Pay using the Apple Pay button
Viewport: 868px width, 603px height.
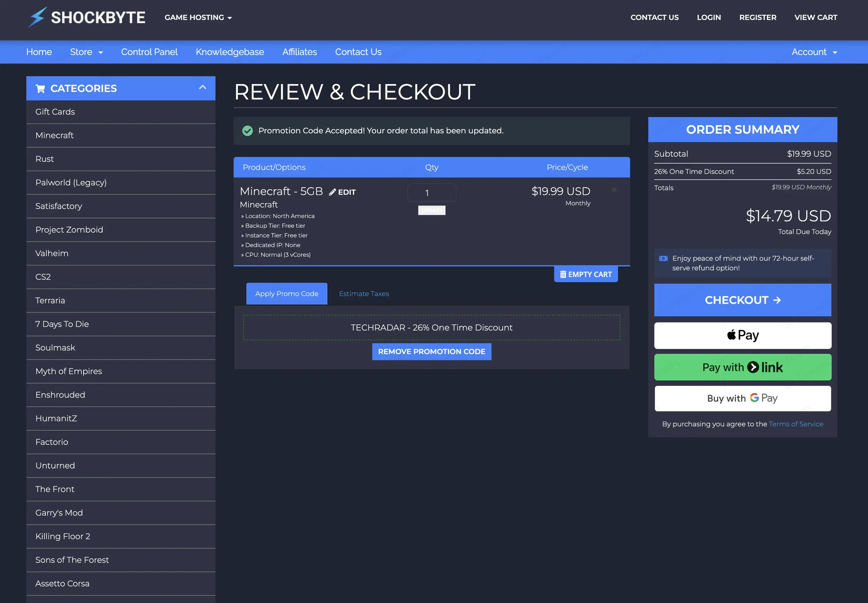(742, 335)
